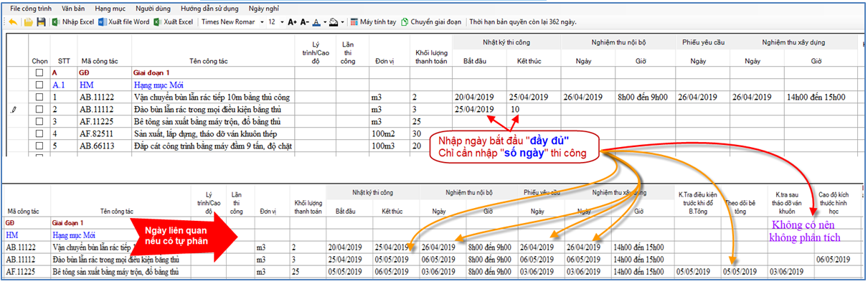Image resolution: width=868 pixels, height=284 pixels.
Task: Decrease font size with A- icon
Action: coord(304,22)
